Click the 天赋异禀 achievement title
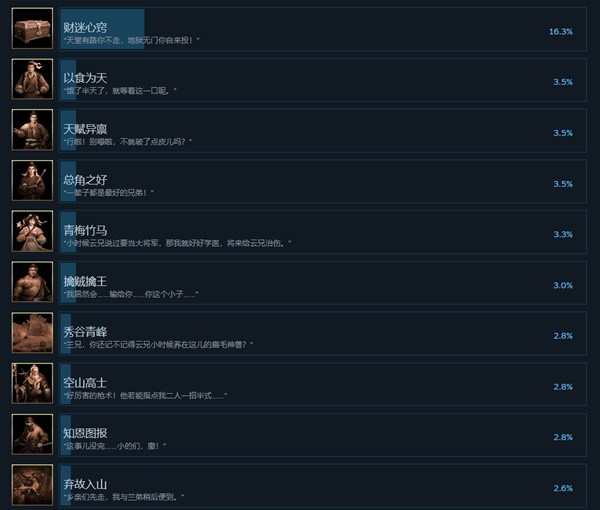Screen dimensions: 600x510 pyautogui.click(x=85, y=129)
